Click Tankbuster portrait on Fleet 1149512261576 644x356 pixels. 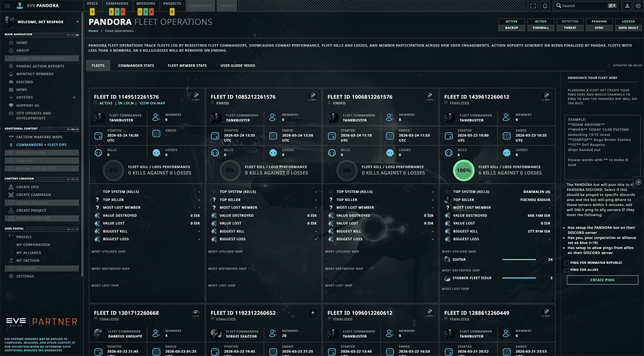(x=99, y=118)
